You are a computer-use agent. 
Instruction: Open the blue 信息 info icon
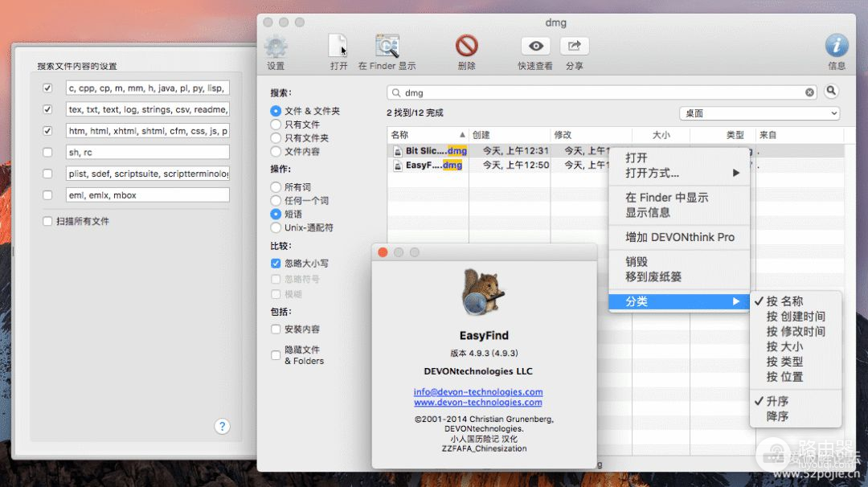(x=837, y=46)
